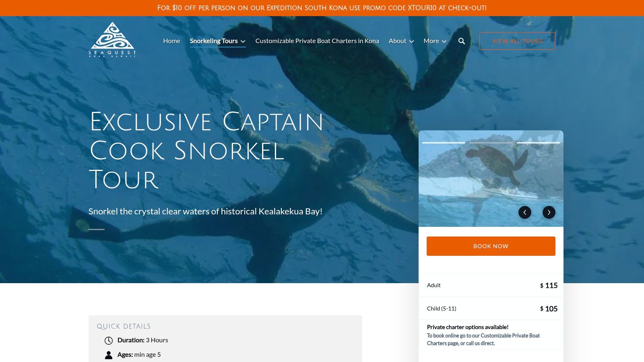Open Customizable Private Boat Charters in Kona
This screenshot has height=362, width=644.
pos(317,41)
